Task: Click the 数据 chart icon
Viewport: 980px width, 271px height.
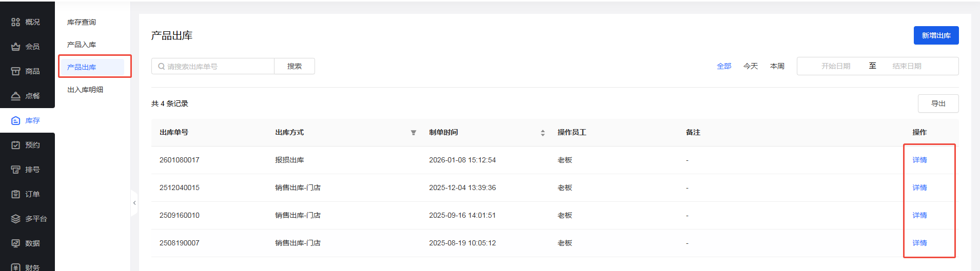Action: 16,243
